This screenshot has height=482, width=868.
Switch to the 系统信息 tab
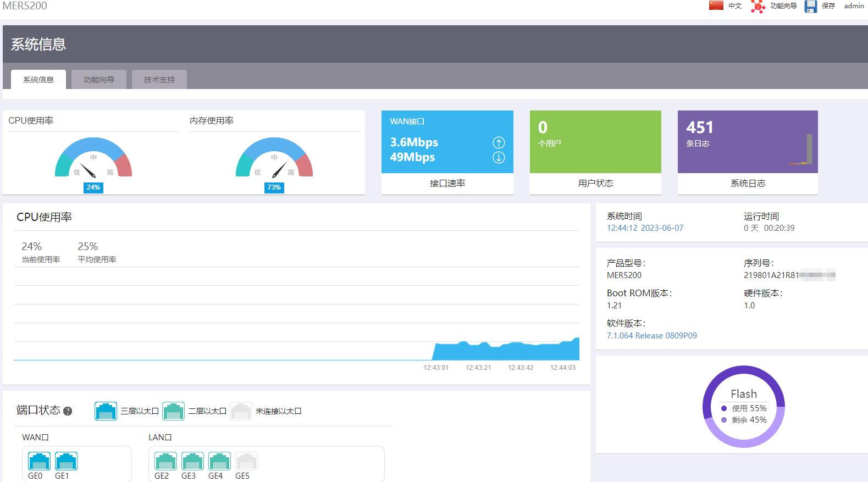38,80
